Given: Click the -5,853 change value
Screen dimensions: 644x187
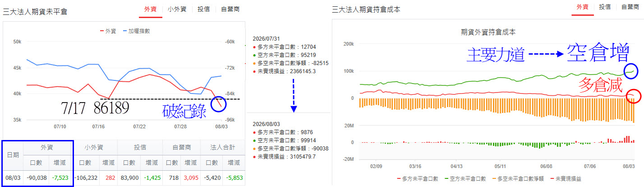Looking at the screenshot, I should [235, 178].
